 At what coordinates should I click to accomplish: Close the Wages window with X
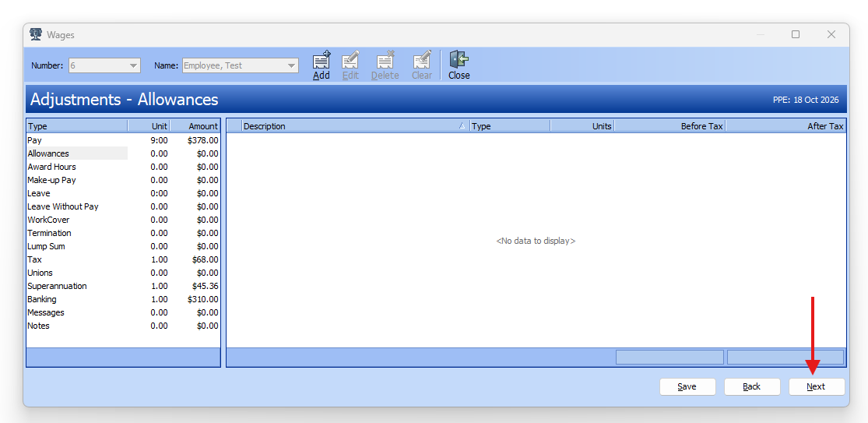coord(831,34)
